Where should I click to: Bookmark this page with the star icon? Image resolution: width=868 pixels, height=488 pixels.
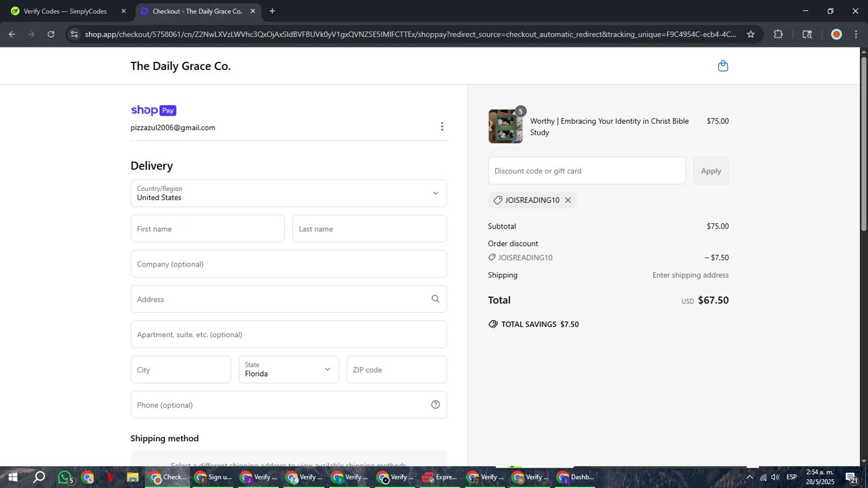(x=751, y=34)
